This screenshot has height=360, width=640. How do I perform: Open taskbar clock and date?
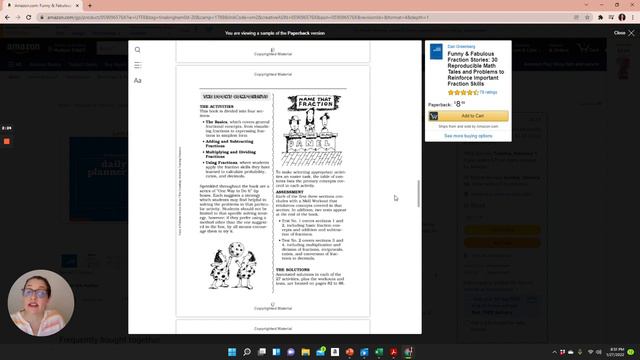(617, 352)
